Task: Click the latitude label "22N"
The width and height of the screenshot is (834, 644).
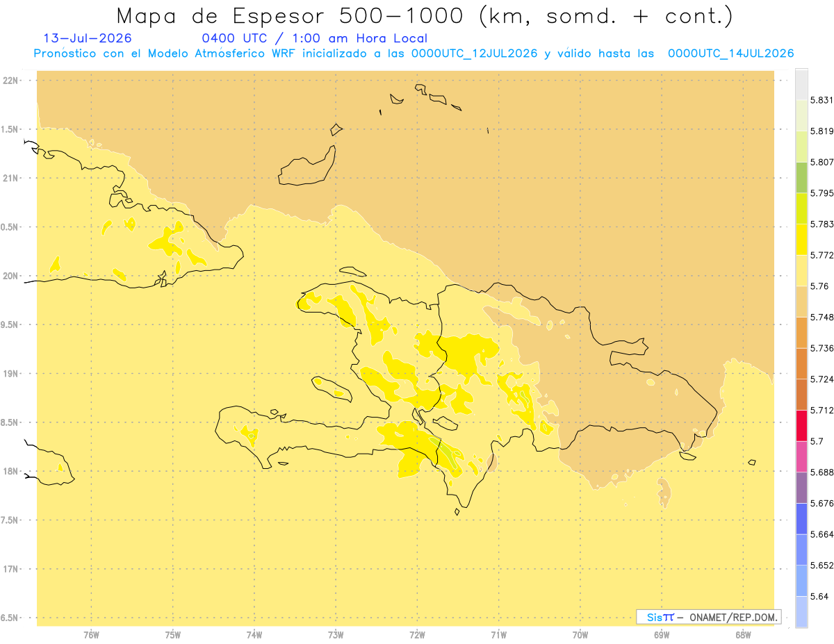Action: [x=10, y=81]
